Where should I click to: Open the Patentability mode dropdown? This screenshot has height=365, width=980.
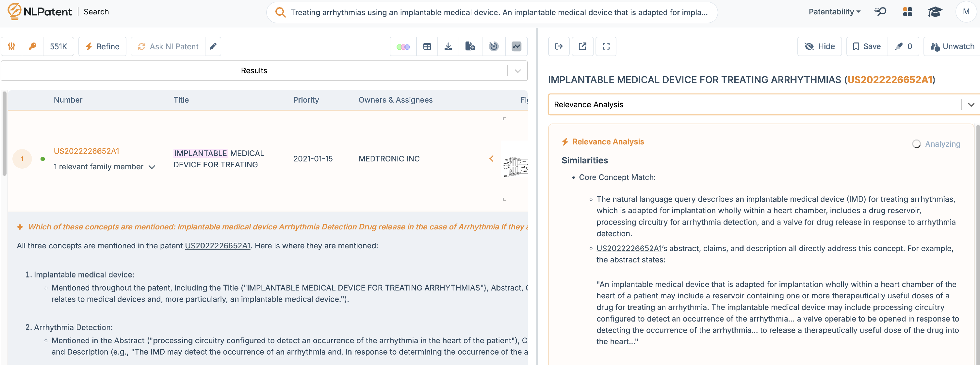point(834,12)
